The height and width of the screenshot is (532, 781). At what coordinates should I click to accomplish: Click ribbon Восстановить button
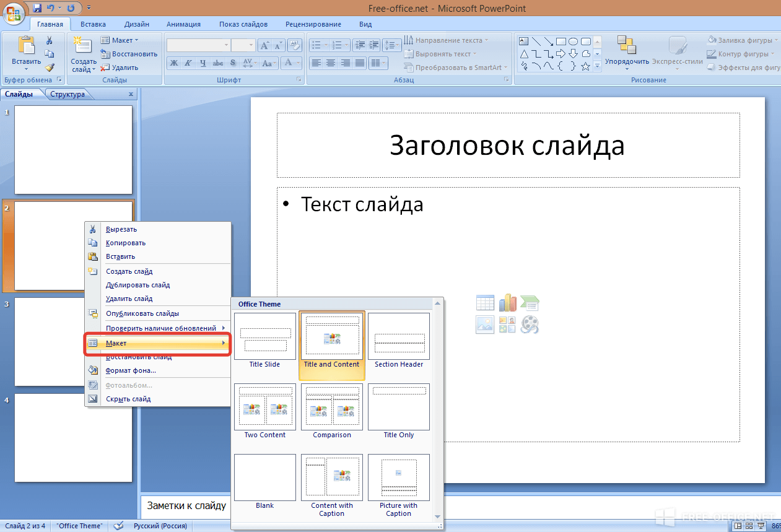pos(129,54)
